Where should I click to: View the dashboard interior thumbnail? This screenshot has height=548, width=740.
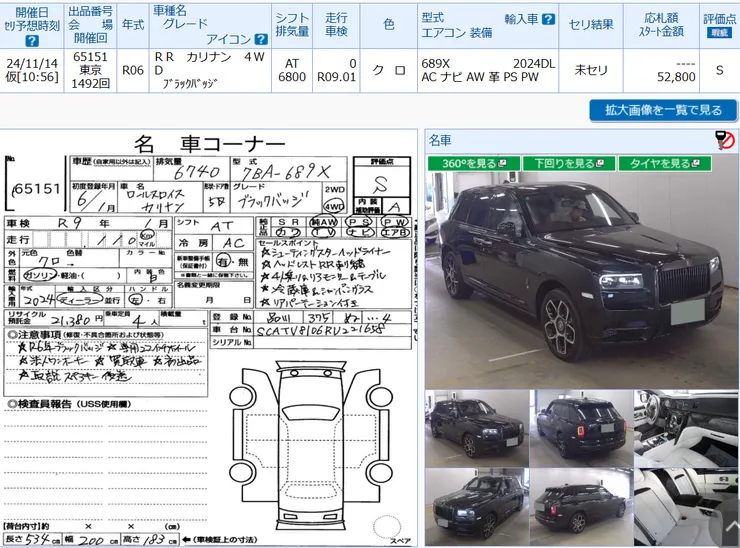pyautogui.click(x=686, y=427)
